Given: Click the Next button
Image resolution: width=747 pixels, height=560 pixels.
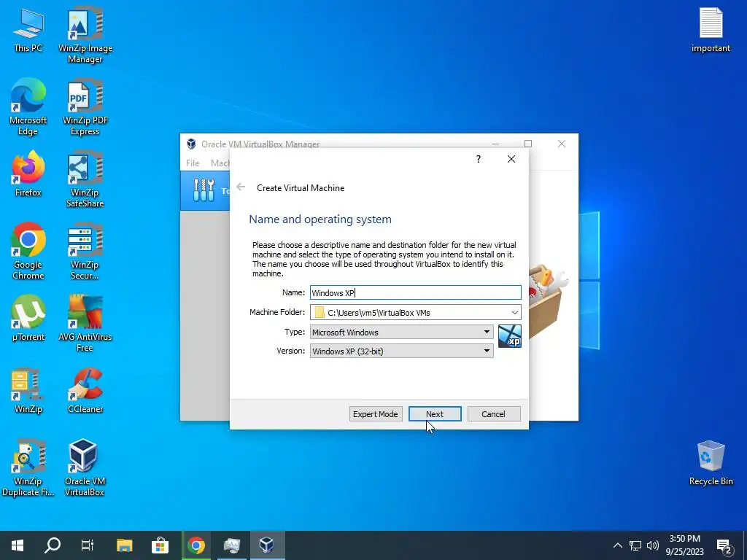Looking at the screenshot, I should [x=435, y=414].
